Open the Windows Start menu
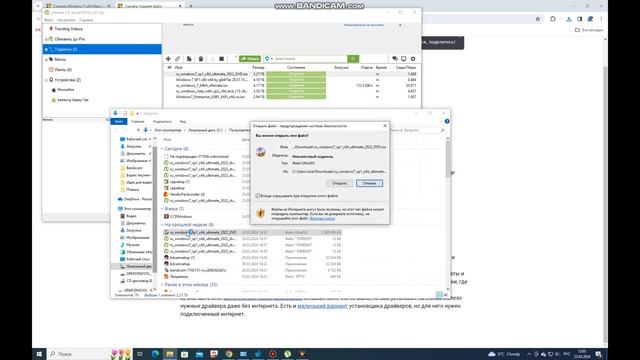640x360 pixels. (x=39, y=354)
